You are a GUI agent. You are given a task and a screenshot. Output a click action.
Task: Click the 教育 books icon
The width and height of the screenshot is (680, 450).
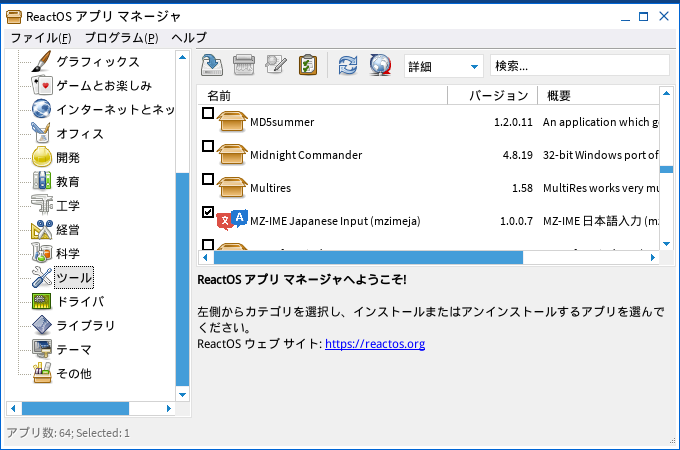pos(42,181)
